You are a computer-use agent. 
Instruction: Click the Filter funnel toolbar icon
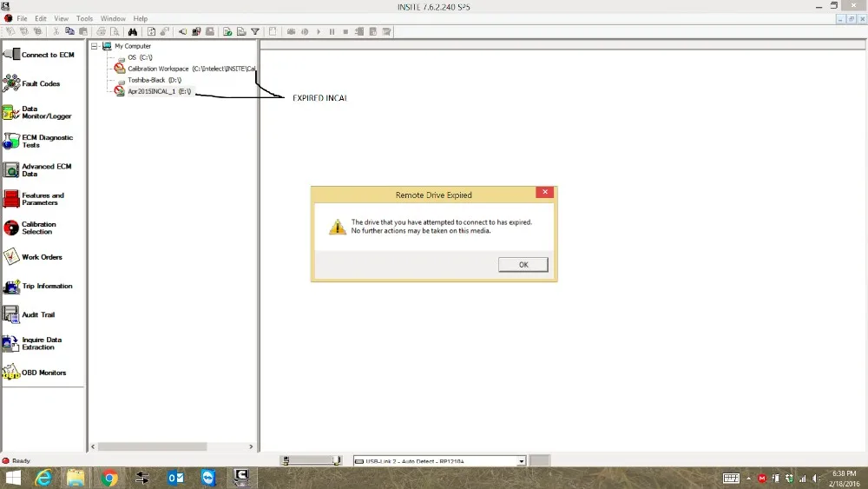click(x=255, y=31)
